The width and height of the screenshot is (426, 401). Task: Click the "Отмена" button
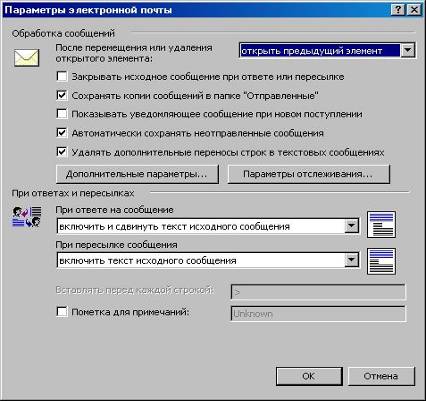pos(381,376)
